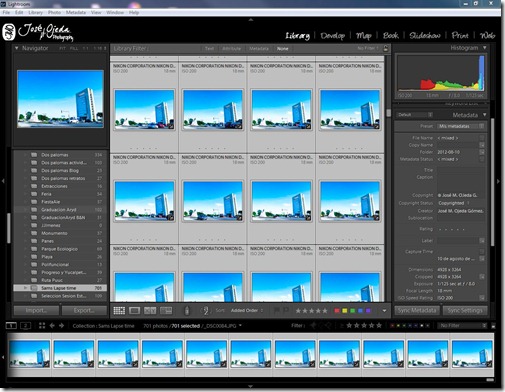Click the Export... button

[x=84, y=310]
